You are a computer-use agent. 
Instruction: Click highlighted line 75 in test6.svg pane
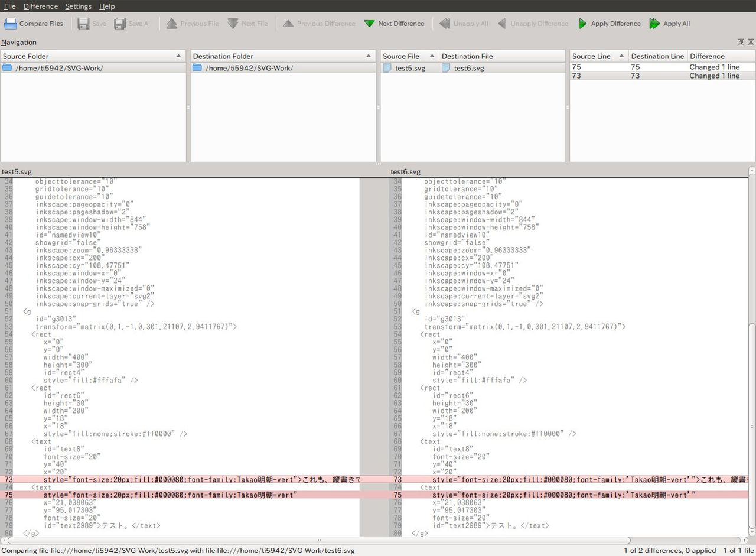(x=568, y=495)
